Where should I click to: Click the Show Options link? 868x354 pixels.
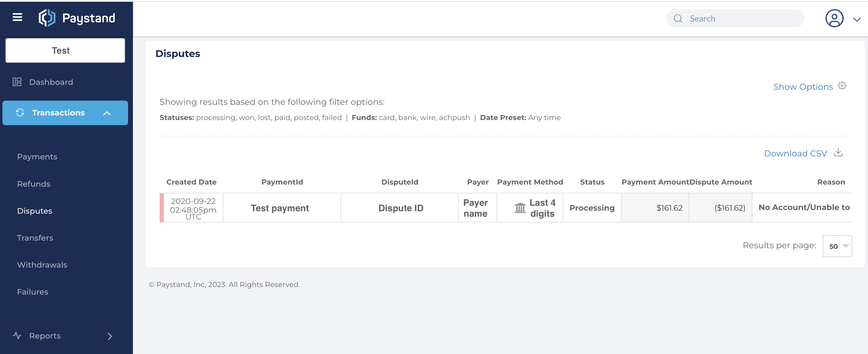[803, 87]
